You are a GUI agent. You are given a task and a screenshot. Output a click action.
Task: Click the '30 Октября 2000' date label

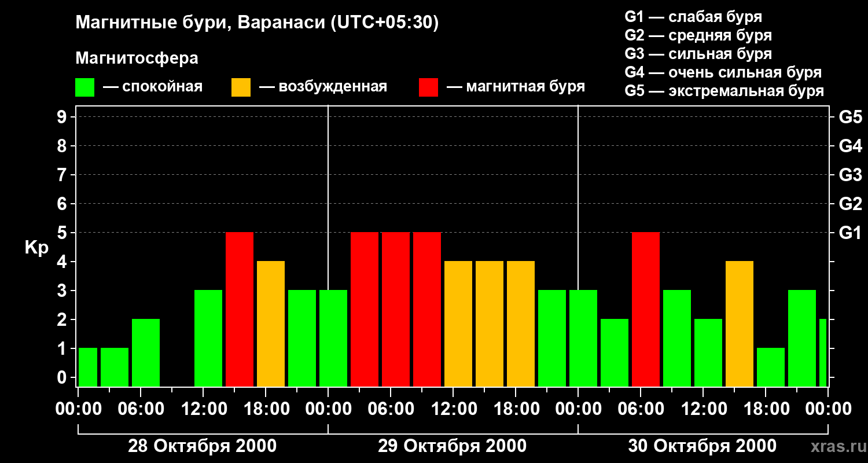coord(702,446)
